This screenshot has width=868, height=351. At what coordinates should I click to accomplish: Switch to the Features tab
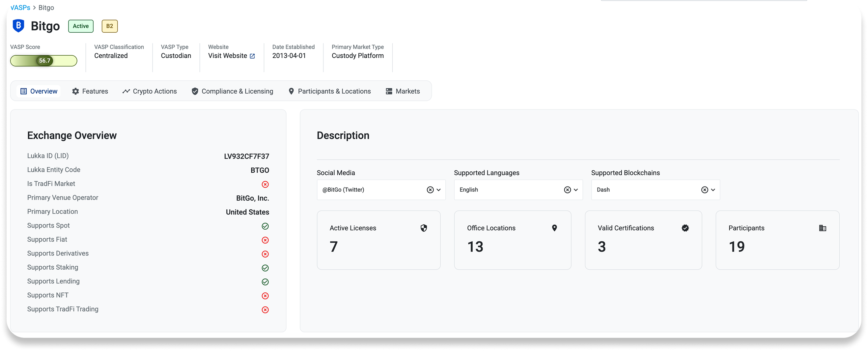click(90, 91)
